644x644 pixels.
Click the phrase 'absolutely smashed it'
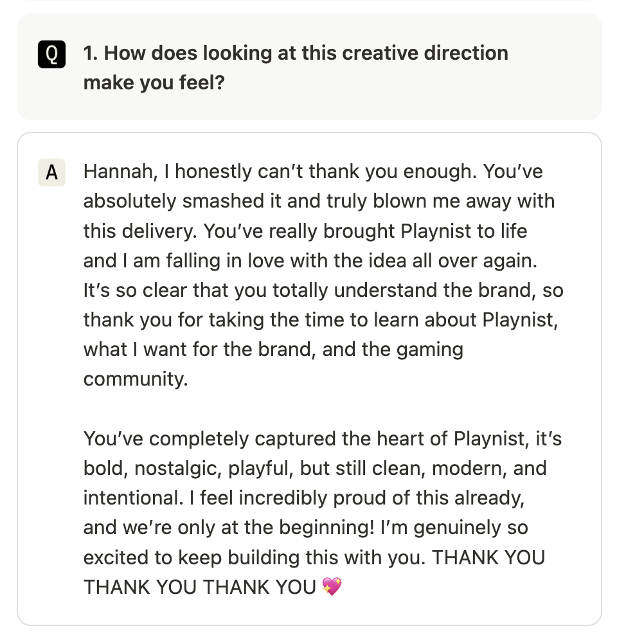(182, 201)
